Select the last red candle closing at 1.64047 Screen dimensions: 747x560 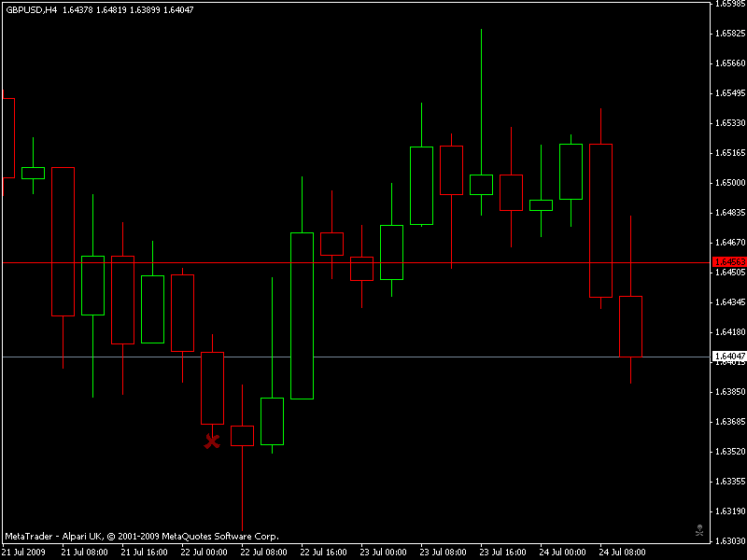631,327
